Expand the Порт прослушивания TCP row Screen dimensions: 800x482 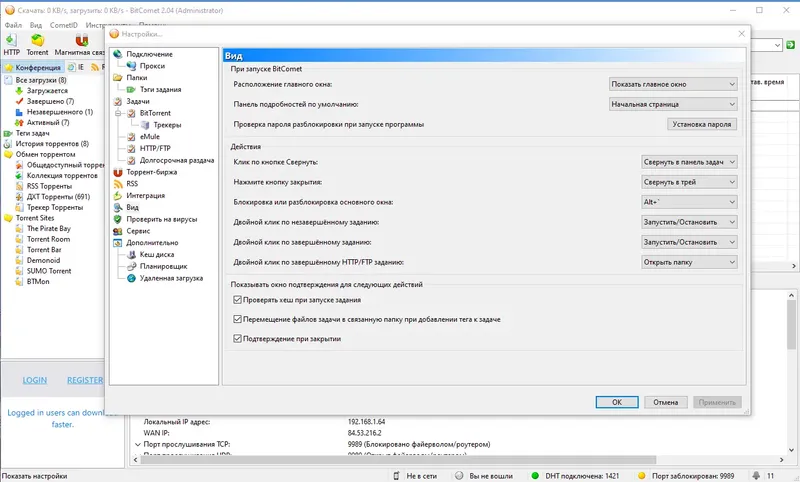137,444
